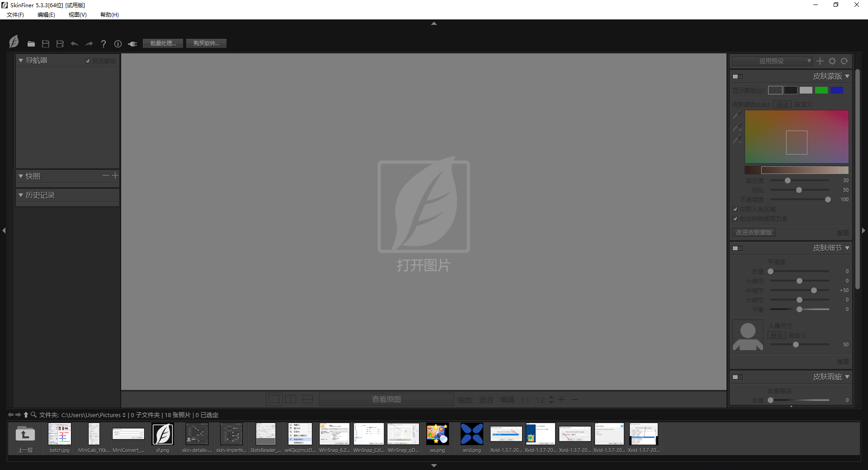Click the redo arrow icon

coord(89,44)
